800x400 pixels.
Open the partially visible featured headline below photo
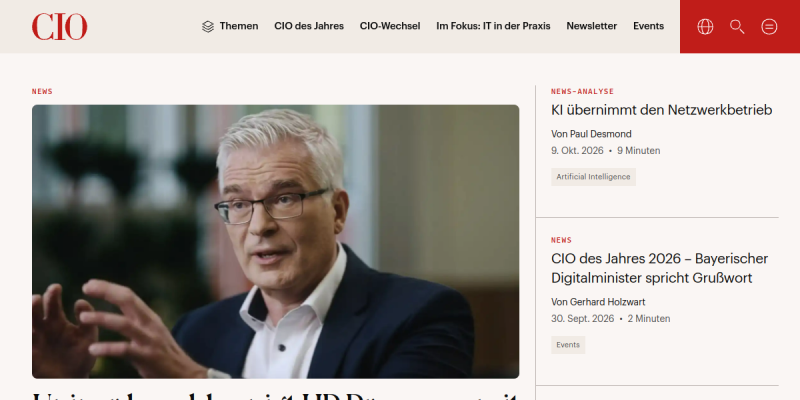[x=276, y=396]
